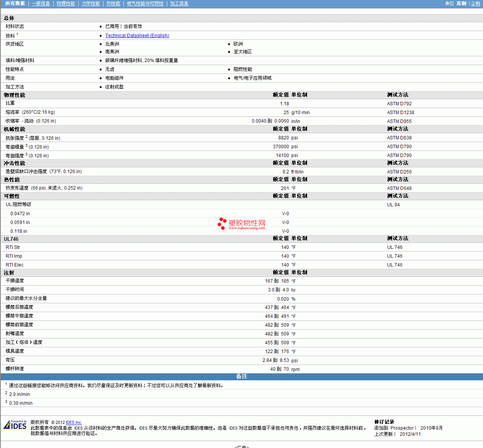
Task: Open the 加工信息 tab
Action: (x=179, y=3)
